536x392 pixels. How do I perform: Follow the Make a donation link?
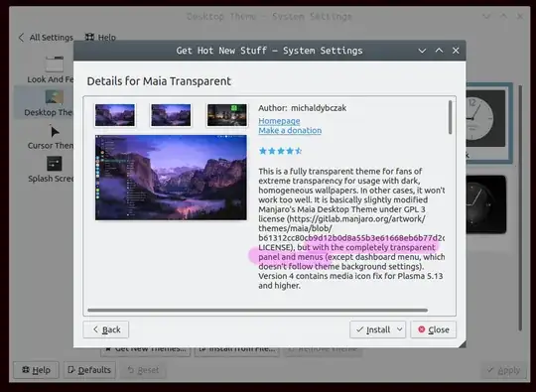[290, 131]
